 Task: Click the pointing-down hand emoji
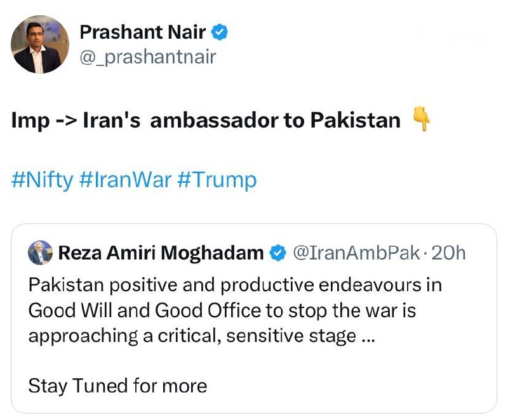pyautogui.click(x=421, y=121)
